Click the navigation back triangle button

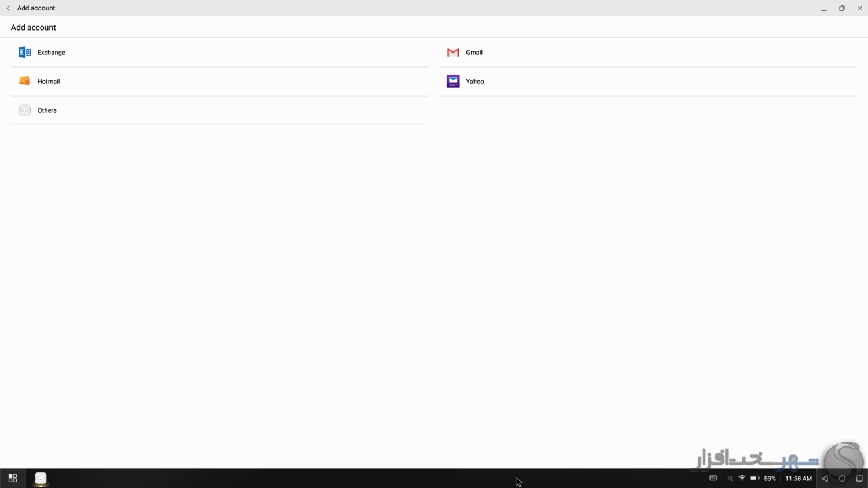pos(825,479)
